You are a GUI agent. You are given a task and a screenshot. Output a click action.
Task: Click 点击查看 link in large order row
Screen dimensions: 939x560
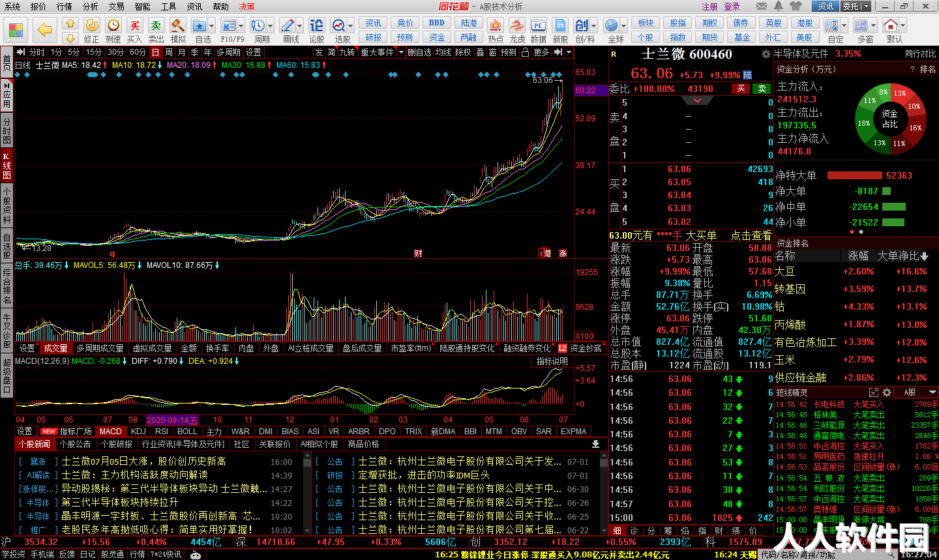[x=751, y=235]
